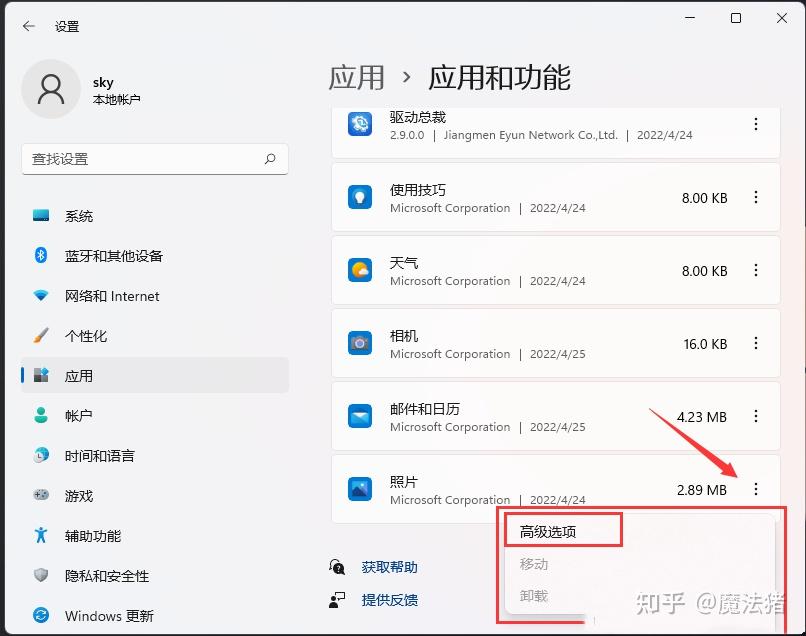The image size is (806, 636).
Task: Open more options for 天气
Action: pos(756,270)
